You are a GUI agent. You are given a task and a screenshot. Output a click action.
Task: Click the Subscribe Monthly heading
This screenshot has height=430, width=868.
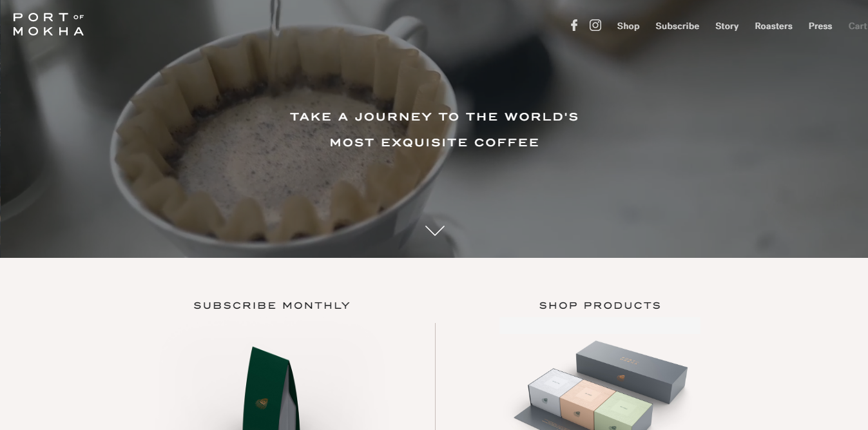coord(272,306)
